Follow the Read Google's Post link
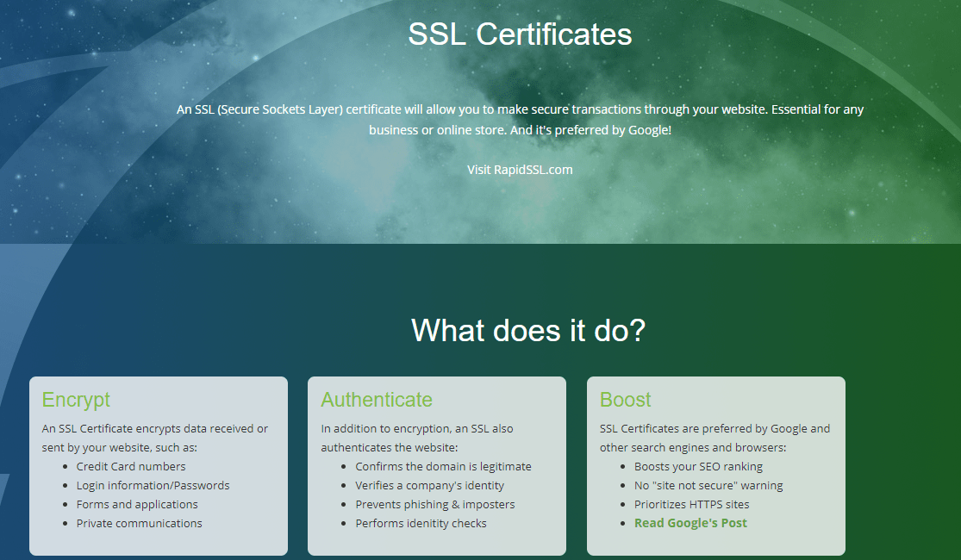Image resolution: width=961 pixels, height=560 pixels. [x=690, y=523]
